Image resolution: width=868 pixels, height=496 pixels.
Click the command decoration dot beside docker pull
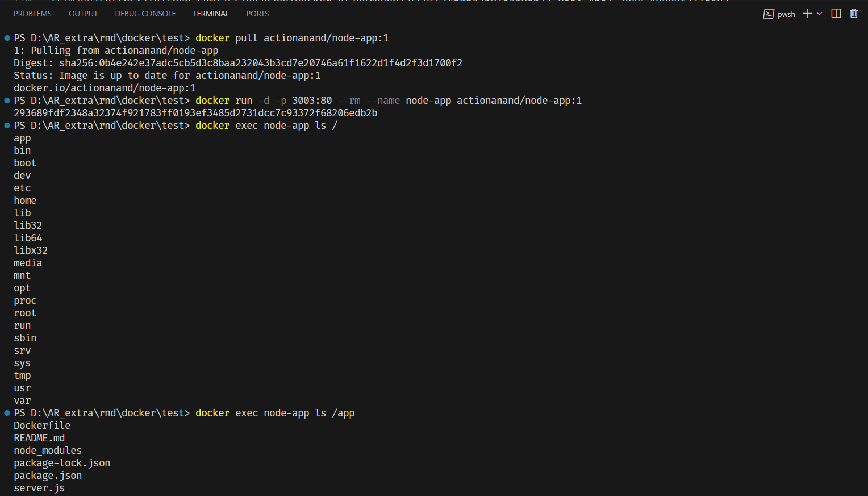(6, 37)
